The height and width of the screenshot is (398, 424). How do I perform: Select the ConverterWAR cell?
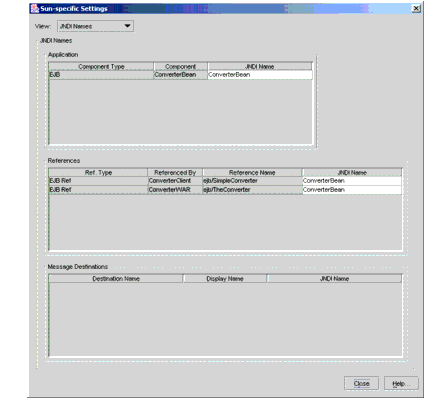(x=175, y=190)
